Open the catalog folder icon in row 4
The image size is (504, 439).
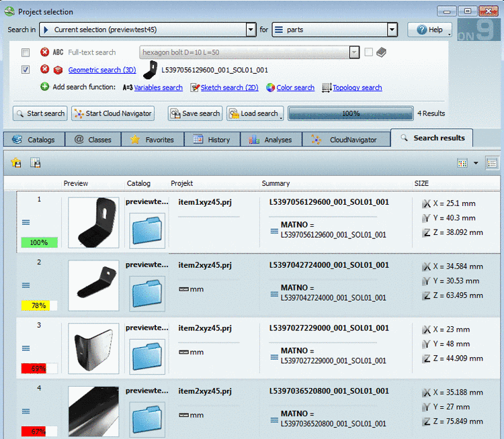147,420
